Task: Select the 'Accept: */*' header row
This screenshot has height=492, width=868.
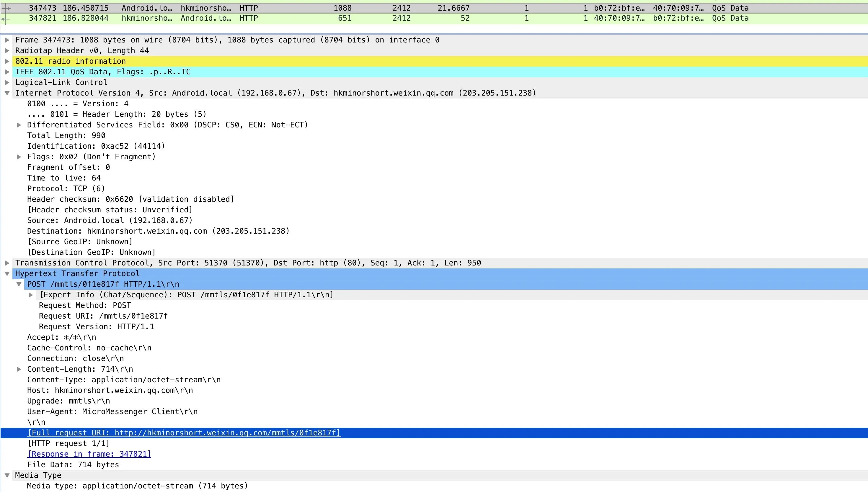Action: (61, 337)
